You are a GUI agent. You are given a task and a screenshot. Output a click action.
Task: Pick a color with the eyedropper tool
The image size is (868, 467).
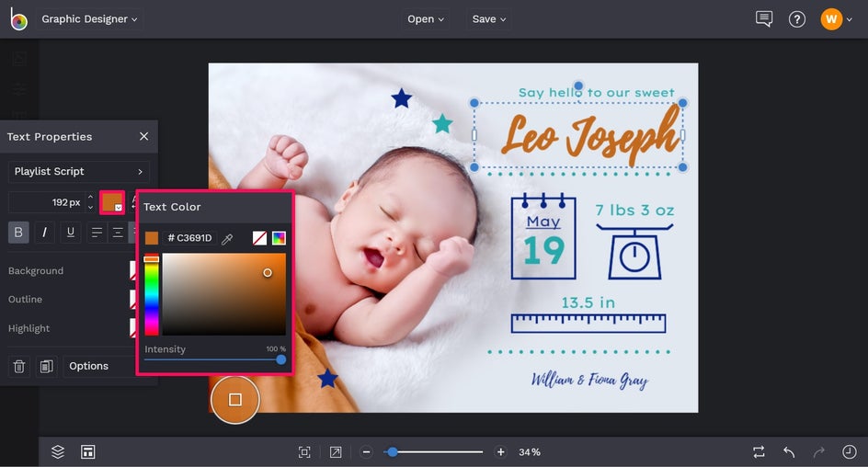tap(227, 238)
